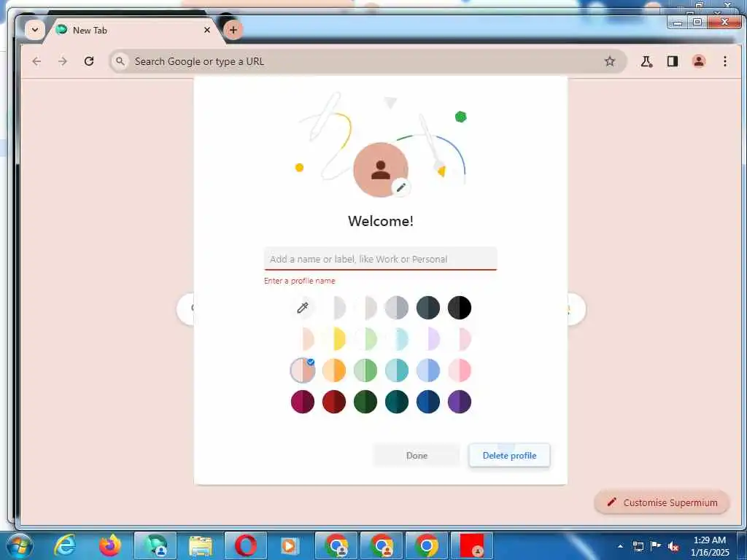
Task: Show hidden system tray icons
Action: [620, 545]
